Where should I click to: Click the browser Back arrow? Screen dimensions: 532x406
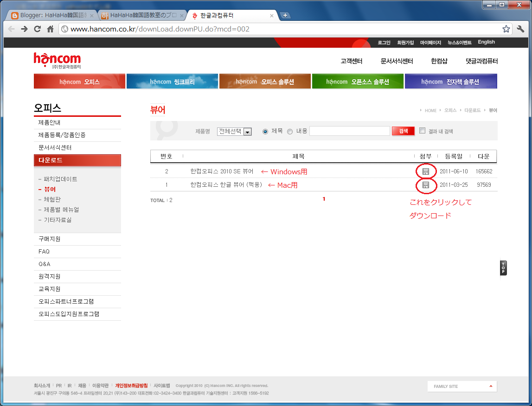pos(11,29)
